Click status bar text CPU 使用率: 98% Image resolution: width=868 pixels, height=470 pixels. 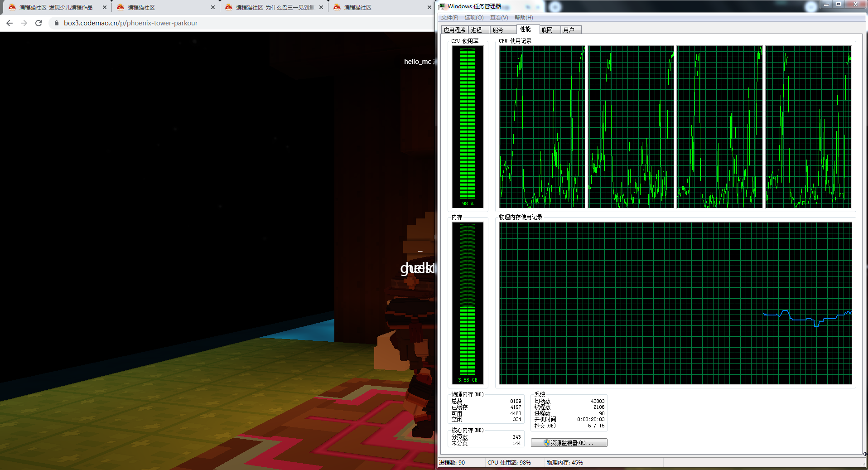coord(509,463)
